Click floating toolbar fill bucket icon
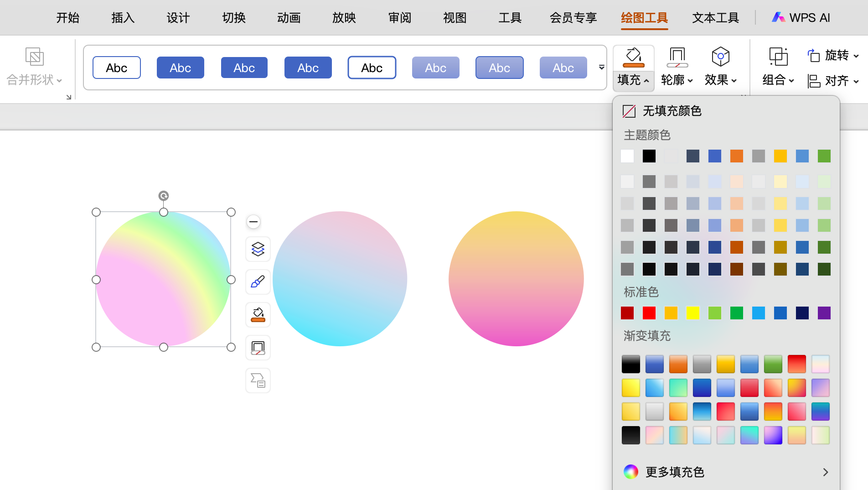 click(258, 315)
